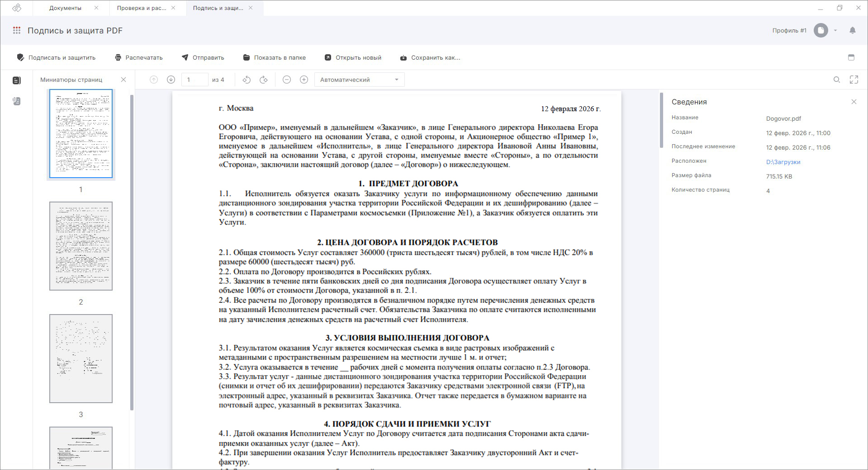Select the partially visible page 4 thumbnail
This screenshot has width=868, height=470.
(x=81, y=448)
